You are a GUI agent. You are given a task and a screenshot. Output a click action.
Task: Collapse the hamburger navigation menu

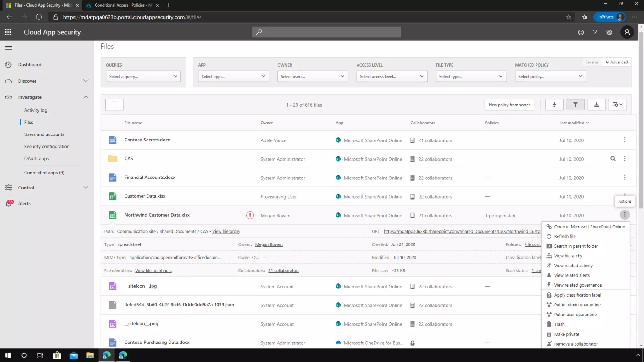click(8, 48)
